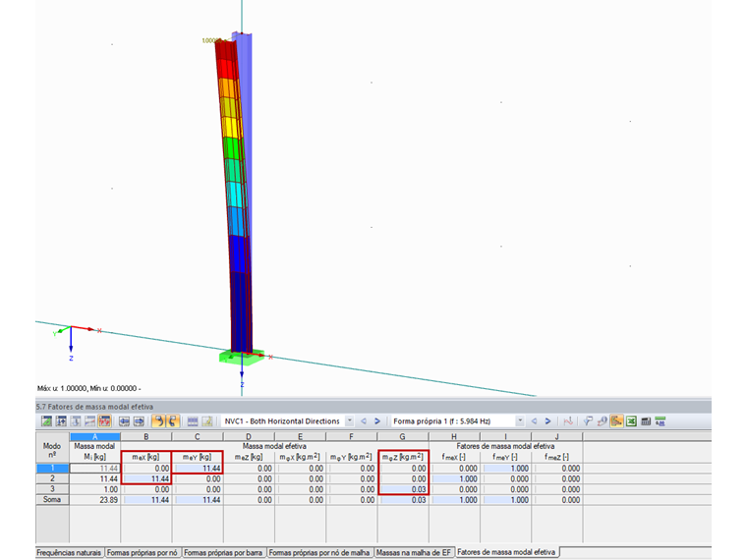Select the Soma row header
This screenshot has width=747, height=560.
(x=52, y=499)
